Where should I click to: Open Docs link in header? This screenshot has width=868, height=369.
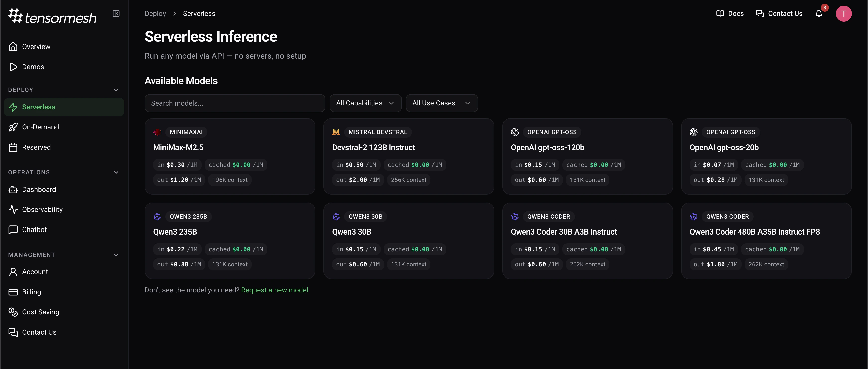point(730,14)
